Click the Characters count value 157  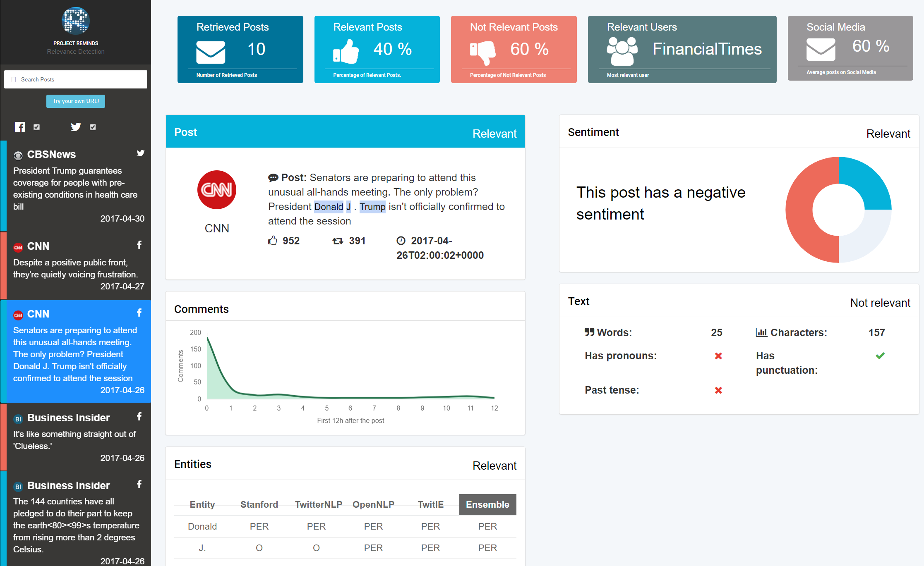click(x=876, y=332)
